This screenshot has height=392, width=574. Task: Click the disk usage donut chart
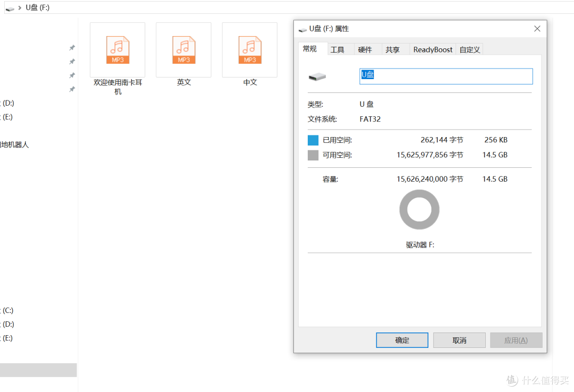point(419,209)
